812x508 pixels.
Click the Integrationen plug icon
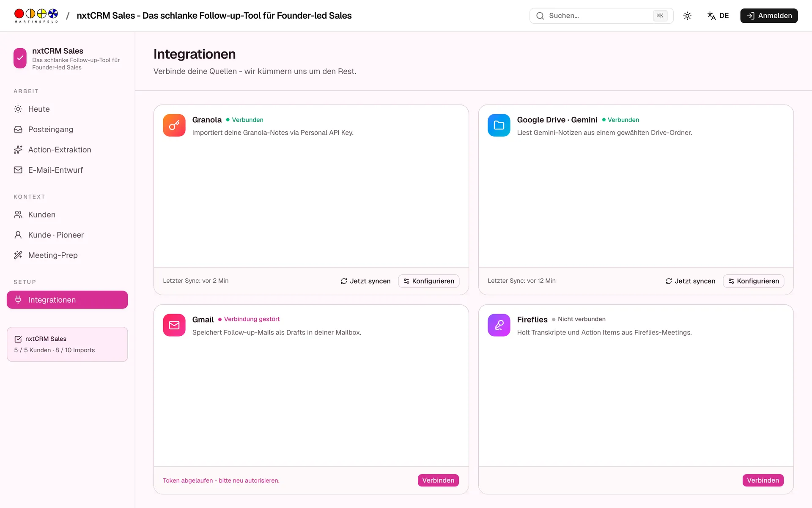coord(18,300)
